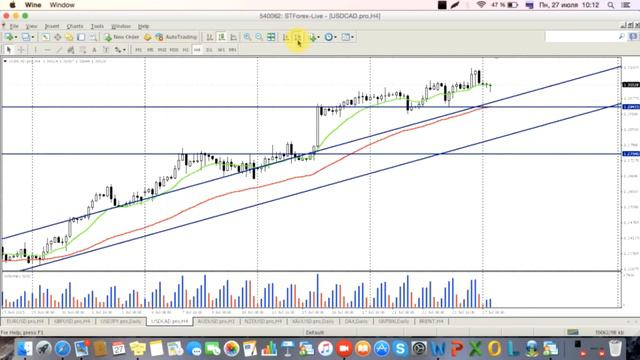
Task: Select the Text Label tool
Action: pos(106,50)
